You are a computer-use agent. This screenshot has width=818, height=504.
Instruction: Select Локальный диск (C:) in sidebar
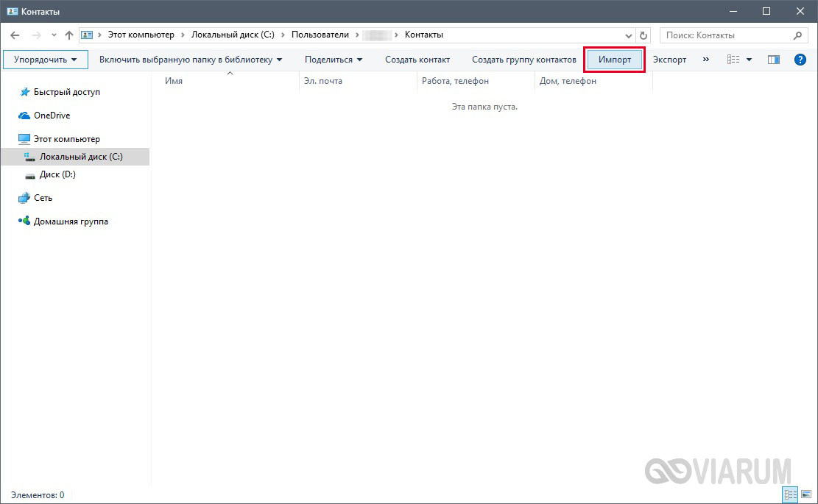tap(81, 157)
